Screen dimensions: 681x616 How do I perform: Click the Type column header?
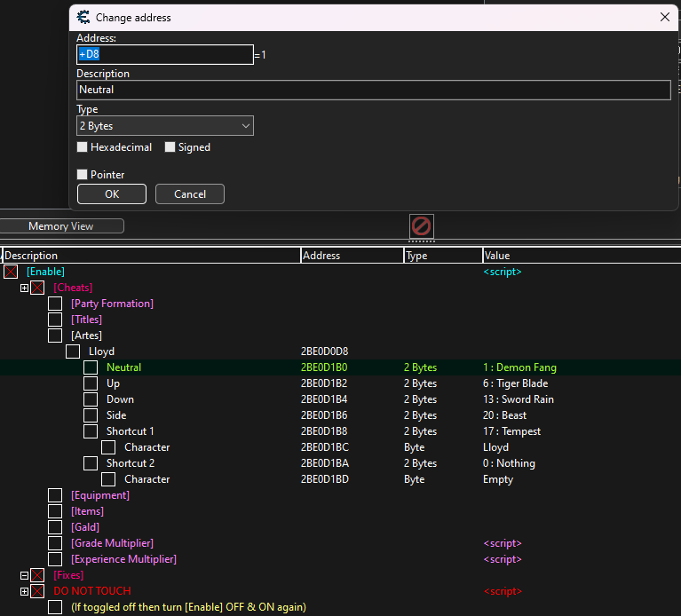(x=443, y=256)
